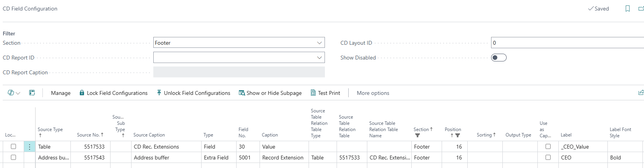The image size is (644, 168).
Task: Sort by the Source No. column header
Action: (90, 135)
